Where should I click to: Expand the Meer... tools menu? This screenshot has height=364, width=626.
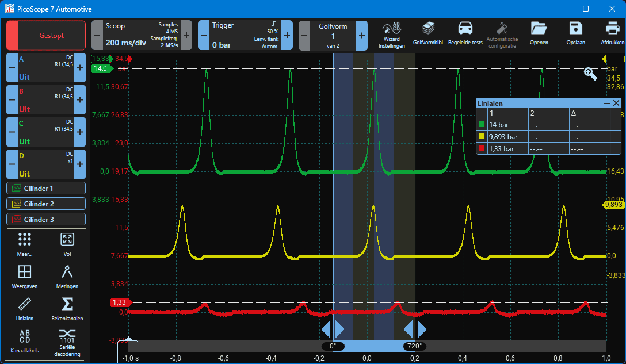(x=25, y=244)
